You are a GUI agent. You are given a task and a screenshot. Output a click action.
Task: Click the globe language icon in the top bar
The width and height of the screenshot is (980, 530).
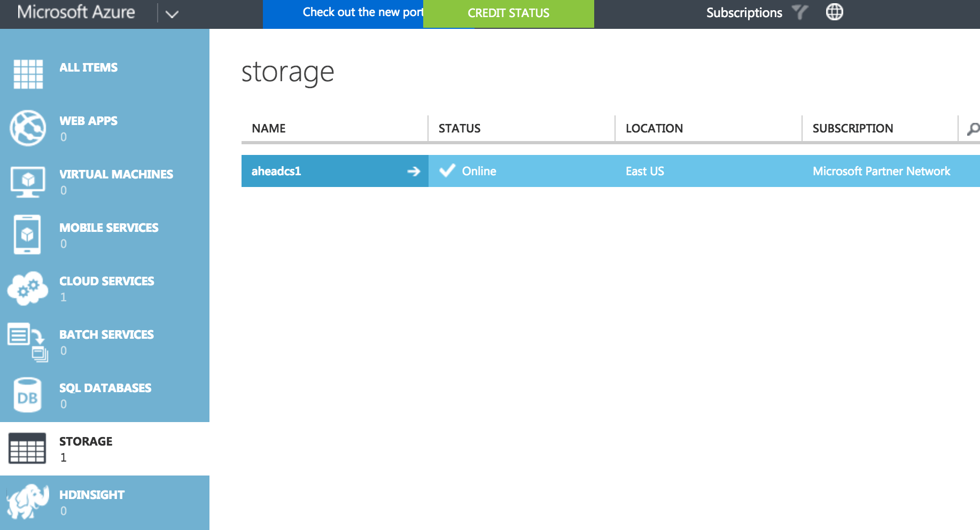point(835,12)
